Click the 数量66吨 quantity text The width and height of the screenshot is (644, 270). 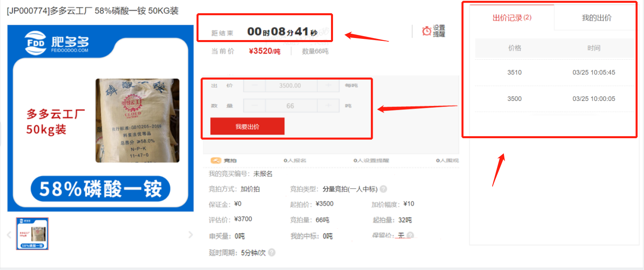click(315, 51)
